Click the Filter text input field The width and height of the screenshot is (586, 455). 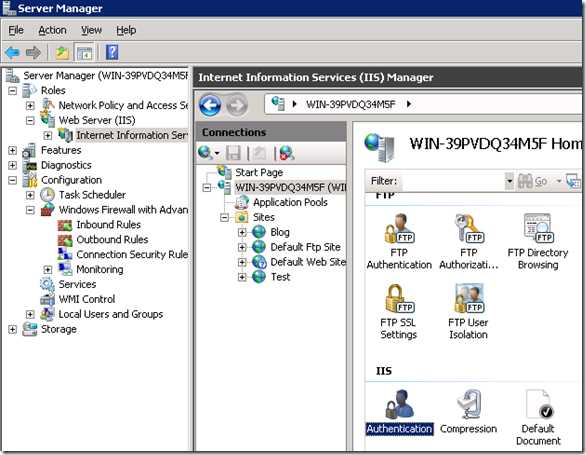(x=452, y=181)
